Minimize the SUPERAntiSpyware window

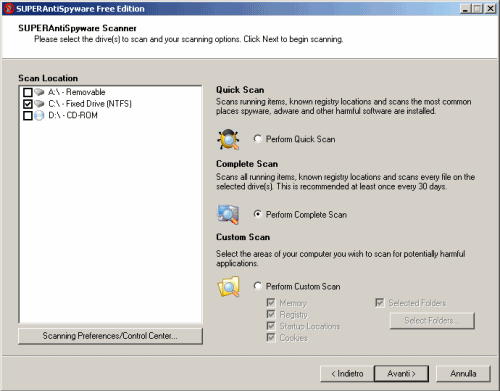click(465, 9)
